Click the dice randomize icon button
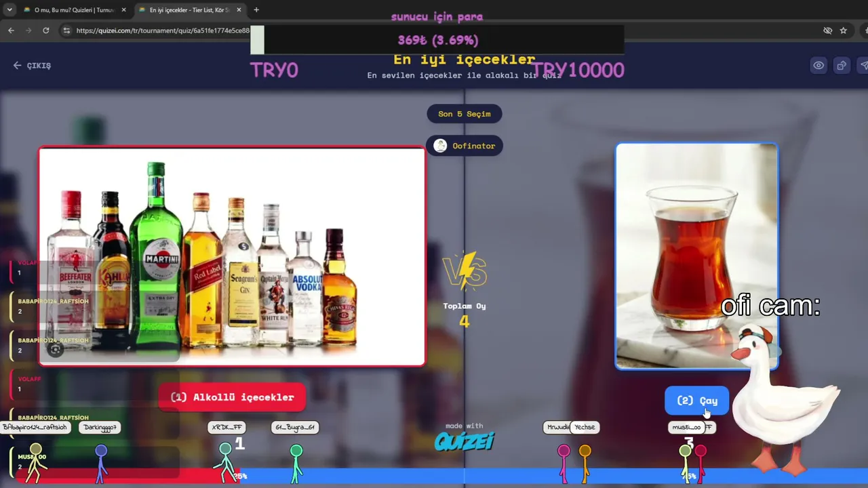The image size is (868, 488). click(842, 65)
